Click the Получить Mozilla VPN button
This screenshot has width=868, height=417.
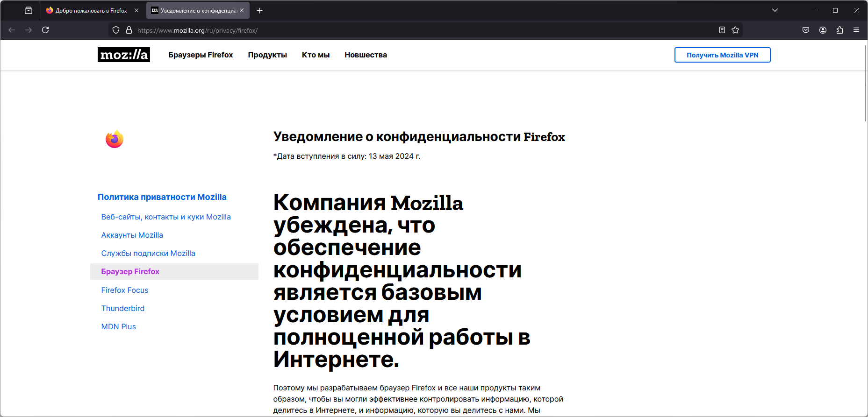pos(722,55)
